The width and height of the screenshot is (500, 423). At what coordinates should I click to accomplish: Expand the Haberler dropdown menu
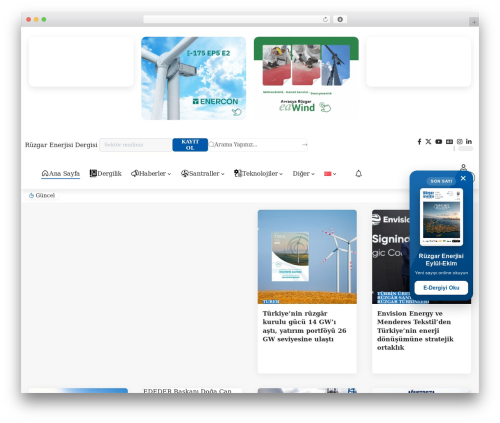(x=151, y=174)
